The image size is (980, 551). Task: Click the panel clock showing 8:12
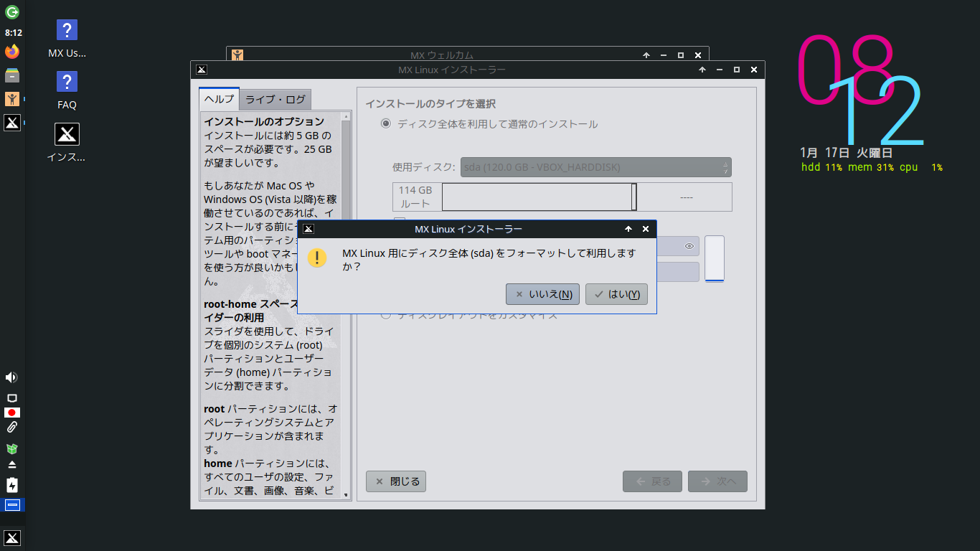click(x=13, y=33)
